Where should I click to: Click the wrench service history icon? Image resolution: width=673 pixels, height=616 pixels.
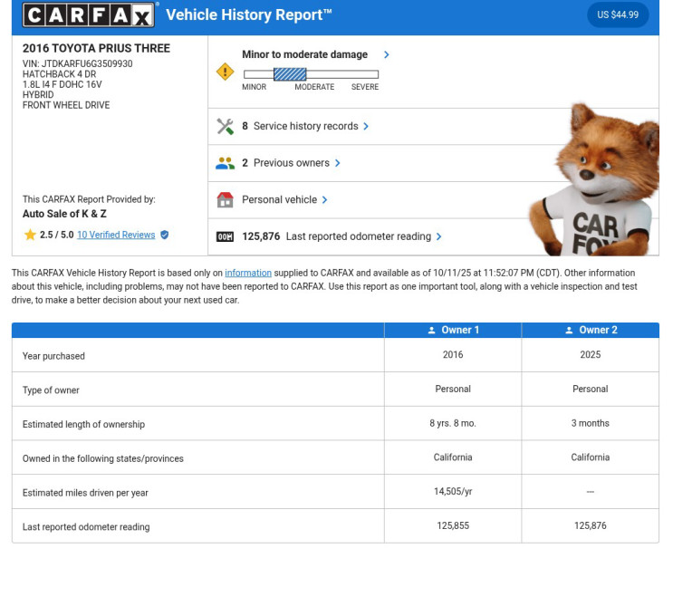[225, 127]
